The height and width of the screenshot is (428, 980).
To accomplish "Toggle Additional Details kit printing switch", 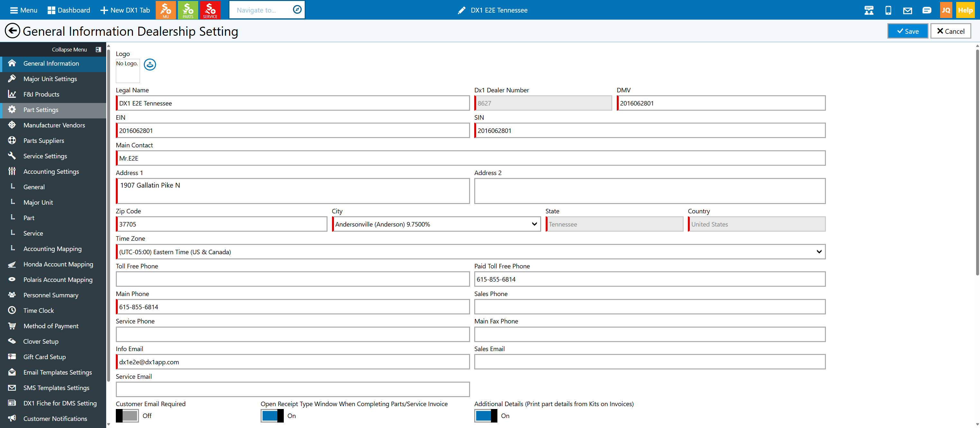I will point(485,415).
